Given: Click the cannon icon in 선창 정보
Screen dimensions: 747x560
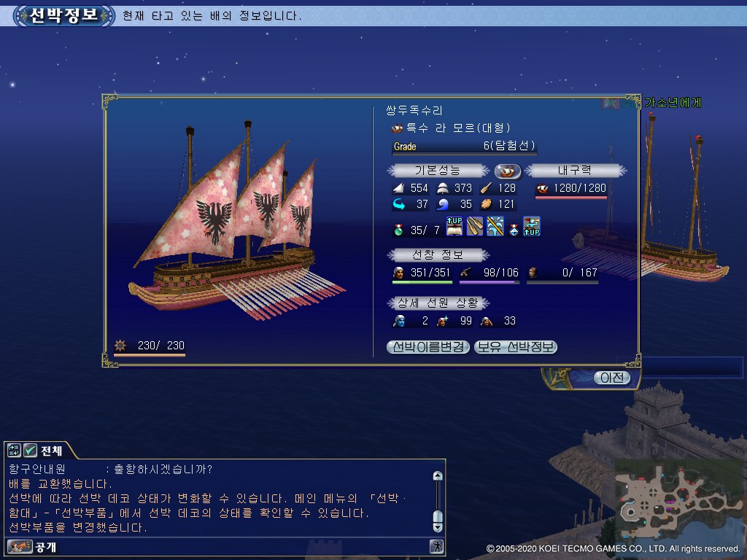Looking at the screenshot, I should pos(466,273).
